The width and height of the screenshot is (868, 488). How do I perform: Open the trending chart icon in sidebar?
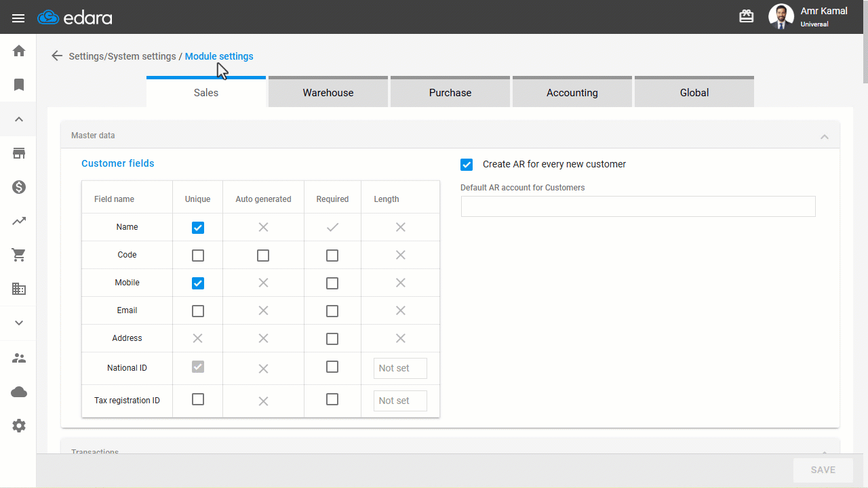coord(19,221)
